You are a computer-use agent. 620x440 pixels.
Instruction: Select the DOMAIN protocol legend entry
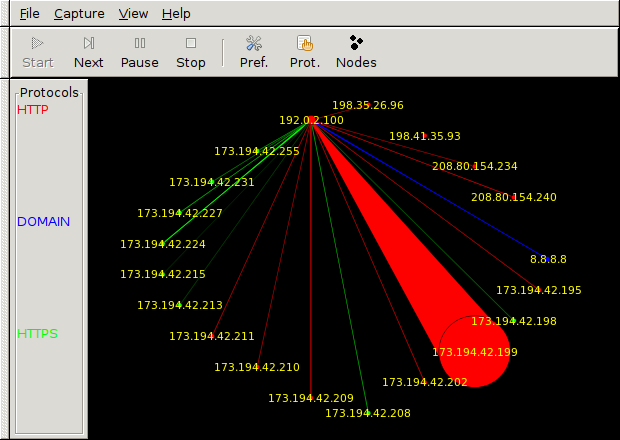[44, 221]
